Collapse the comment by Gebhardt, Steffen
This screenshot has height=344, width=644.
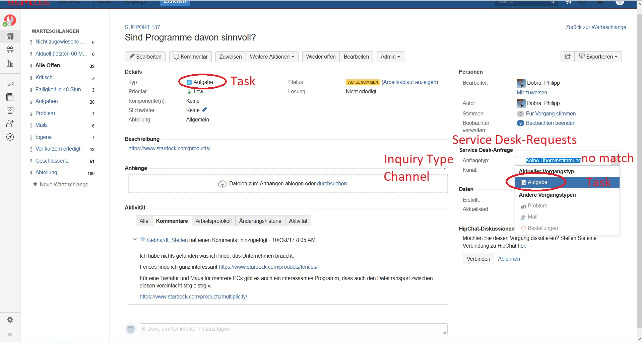(135, 239)
